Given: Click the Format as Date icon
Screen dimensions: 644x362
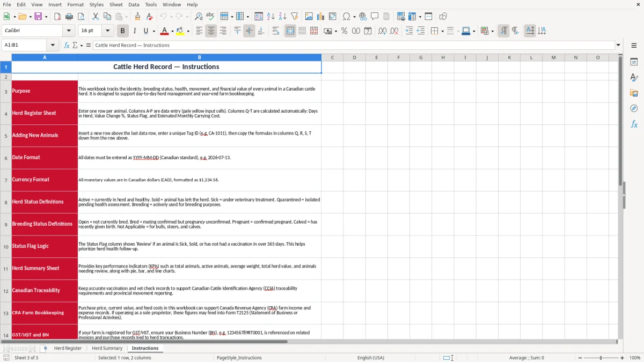Looking at the screenshot, I should point(368,31).
